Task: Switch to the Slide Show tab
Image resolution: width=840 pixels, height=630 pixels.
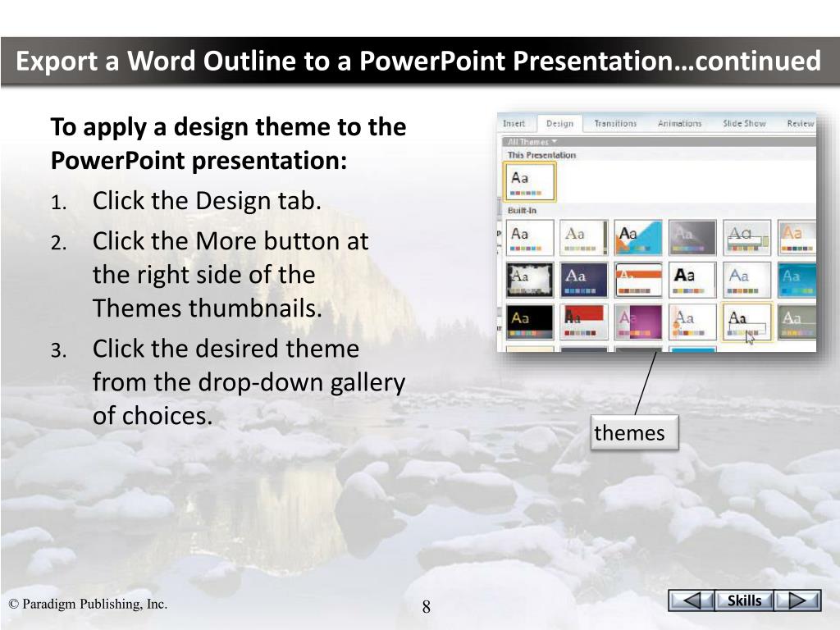Action: pos(744,123)
